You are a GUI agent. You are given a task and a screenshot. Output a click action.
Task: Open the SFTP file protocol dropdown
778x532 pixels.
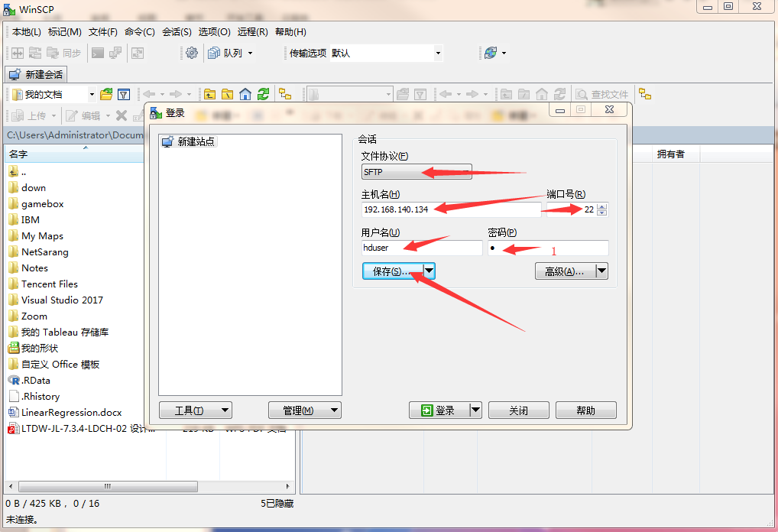click(417, 171)
